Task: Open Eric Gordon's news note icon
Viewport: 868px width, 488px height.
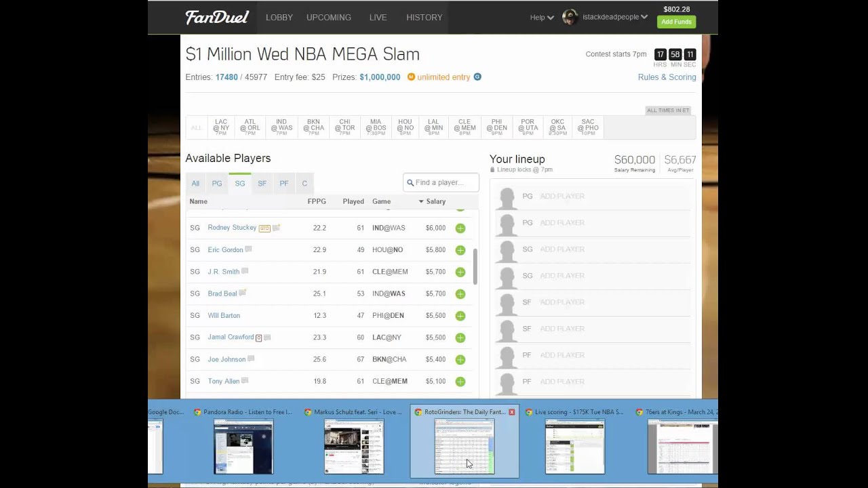Action: 249,249
